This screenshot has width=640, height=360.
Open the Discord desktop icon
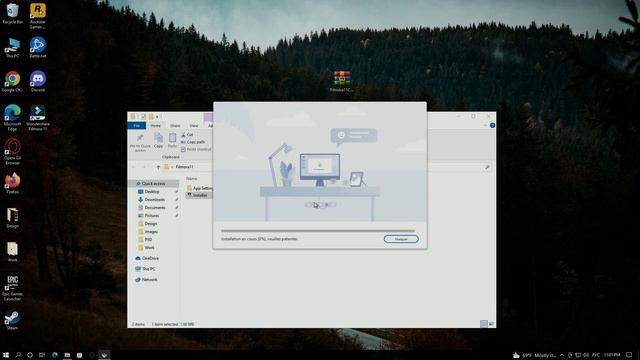[x=38, y=81]
